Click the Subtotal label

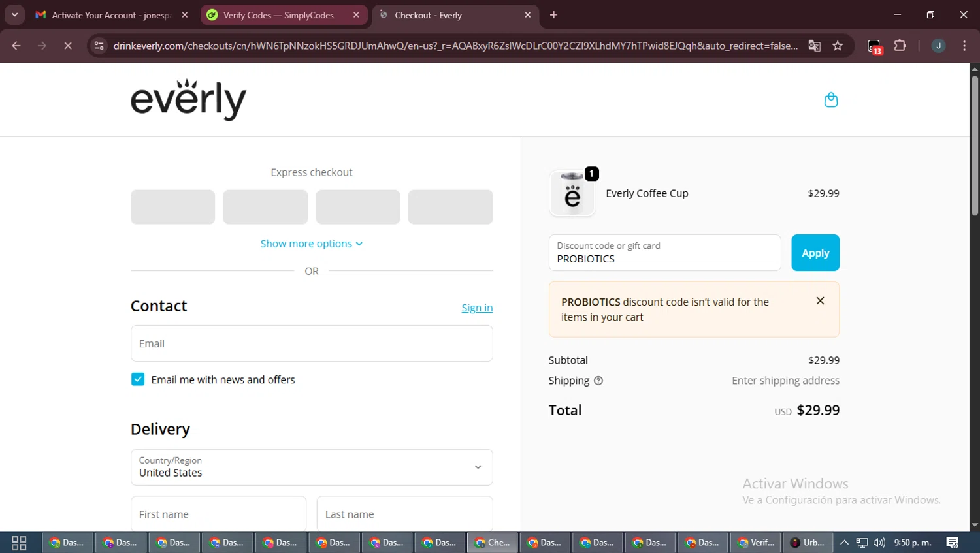pos(568,360)
